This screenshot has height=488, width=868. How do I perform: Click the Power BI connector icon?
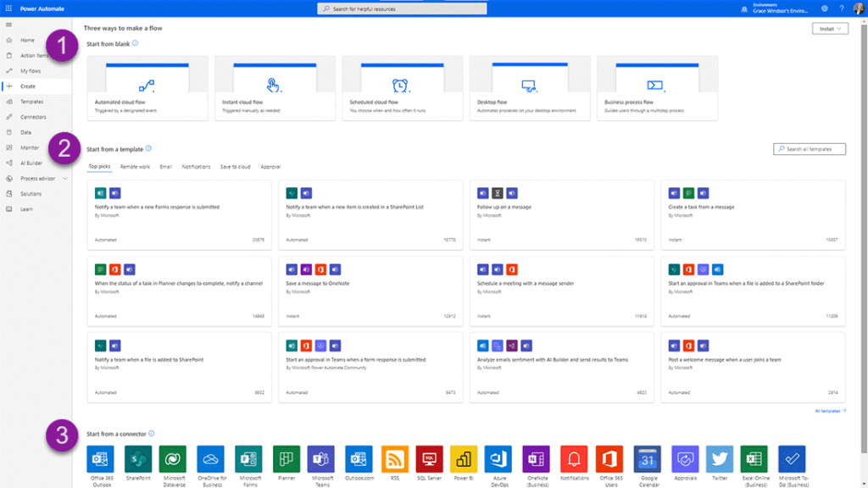(464, 458)
